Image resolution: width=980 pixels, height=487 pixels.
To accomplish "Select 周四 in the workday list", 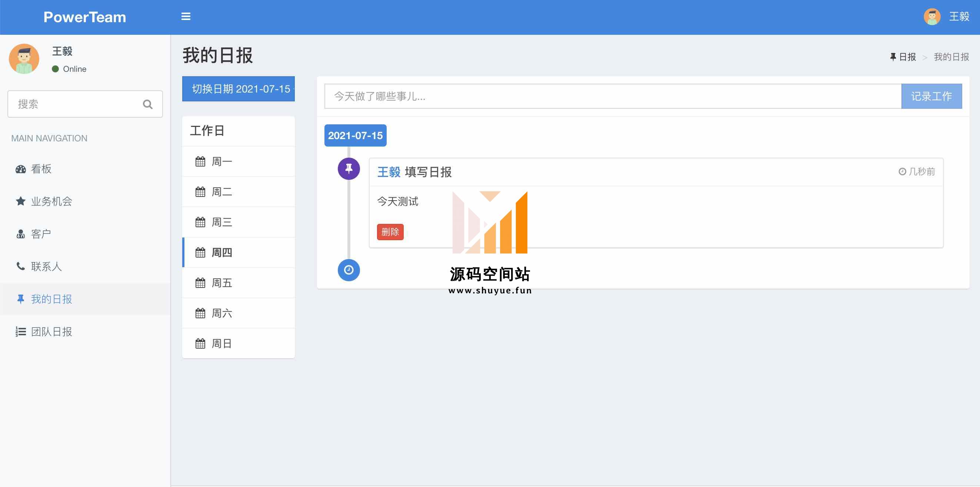I will (239, 252).
